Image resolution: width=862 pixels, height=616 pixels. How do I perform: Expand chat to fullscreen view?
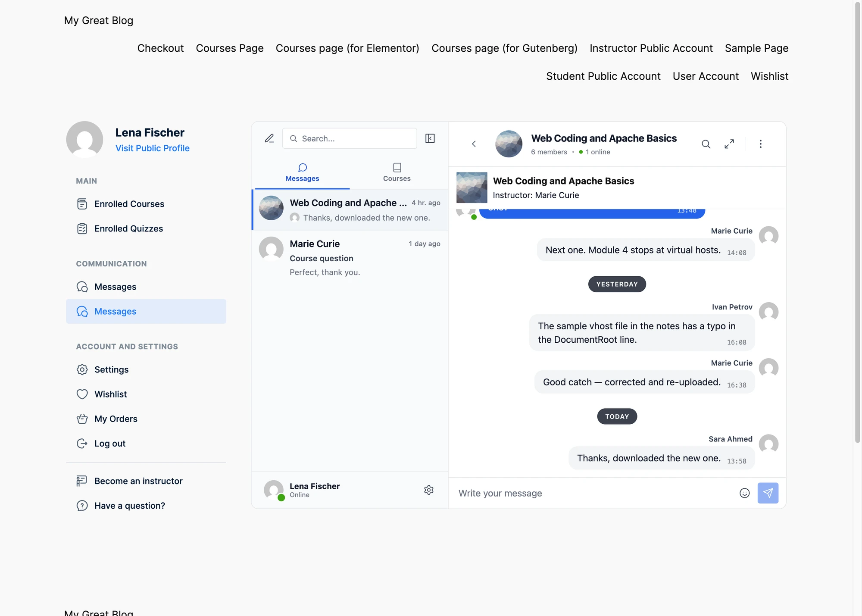click(729, 144)
